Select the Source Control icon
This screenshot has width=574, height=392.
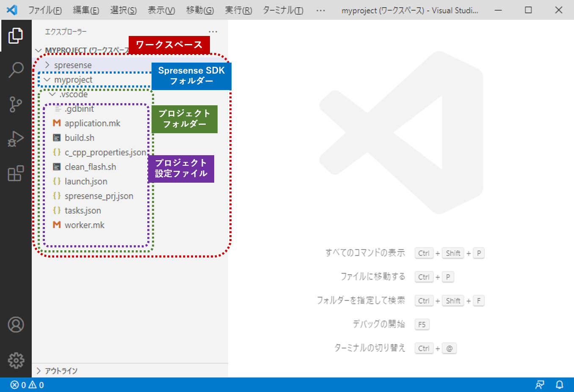coord(16,104)
